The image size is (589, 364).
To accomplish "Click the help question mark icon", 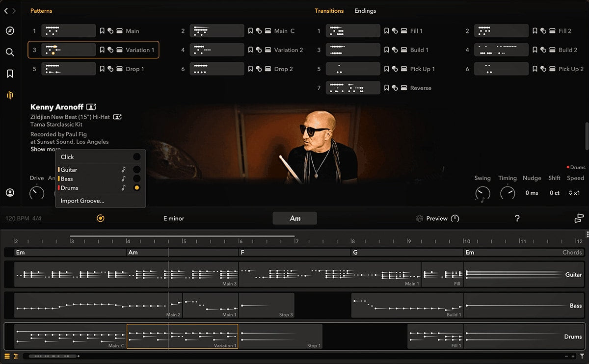I will [x=517, y=218].
